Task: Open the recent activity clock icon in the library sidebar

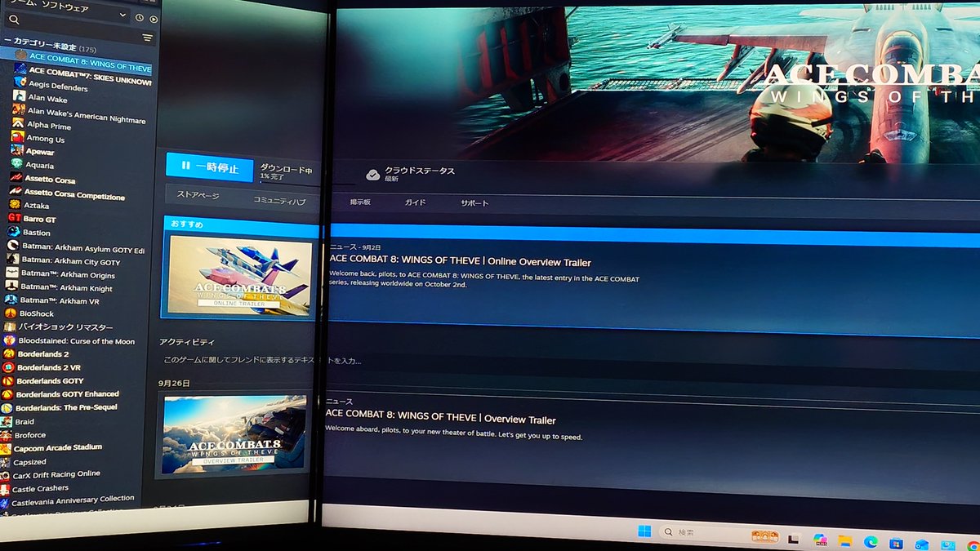Action: pyautogui.click(x=140, y=17)
